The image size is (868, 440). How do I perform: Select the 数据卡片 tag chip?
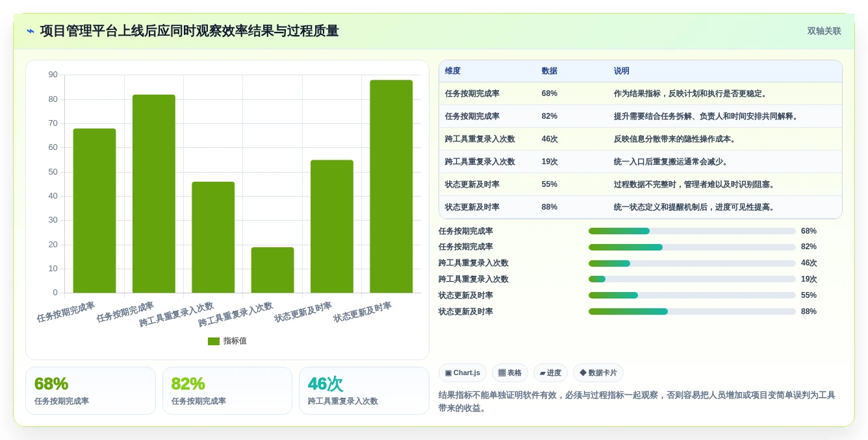tap(598, 373)
